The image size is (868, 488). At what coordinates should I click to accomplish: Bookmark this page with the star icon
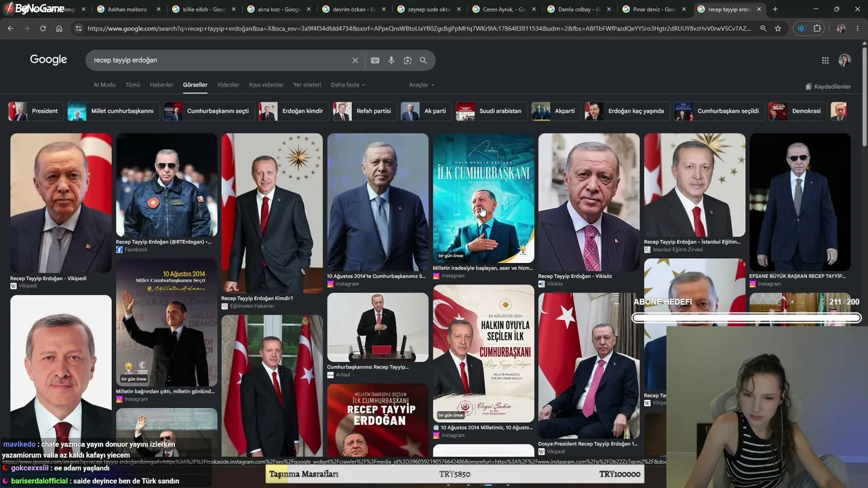click(778, 28)
